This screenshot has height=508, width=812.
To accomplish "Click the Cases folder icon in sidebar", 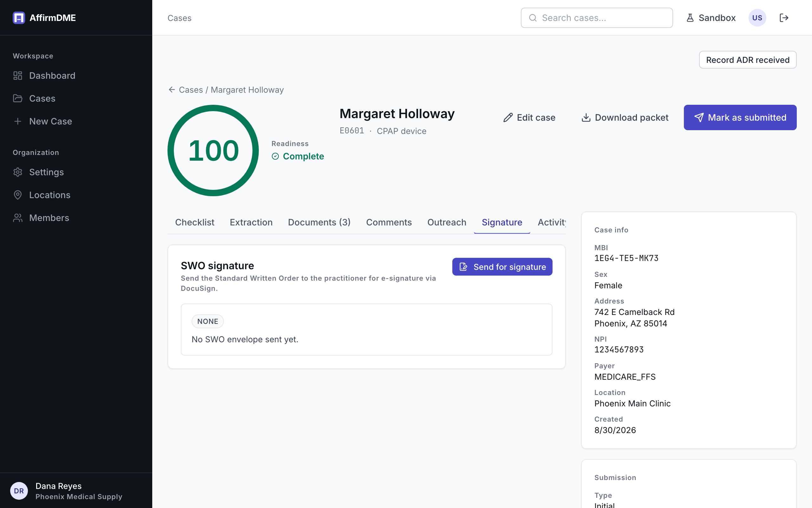I will click(x=18, y=98).
